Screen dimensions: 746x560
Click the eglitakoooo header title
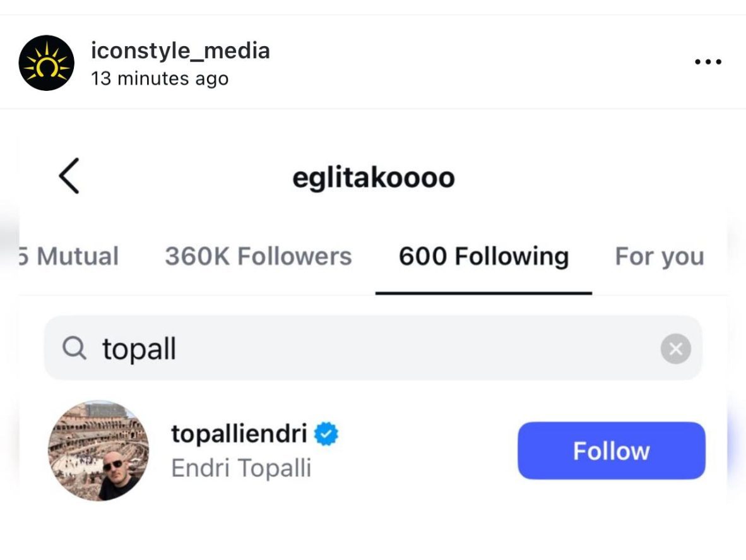373,177
